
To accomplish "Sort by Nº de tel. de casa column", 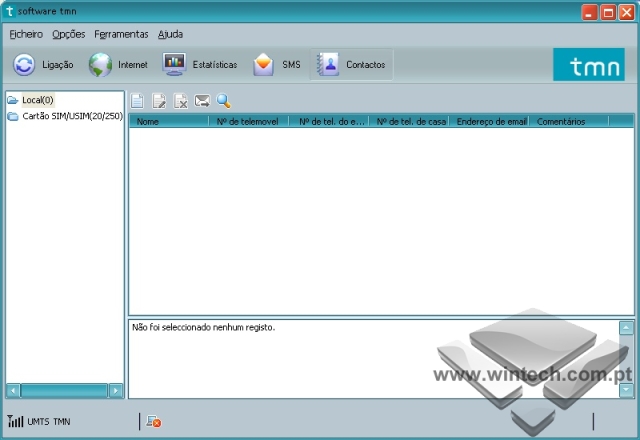I will pyautogui.click(x=409, y=122).
